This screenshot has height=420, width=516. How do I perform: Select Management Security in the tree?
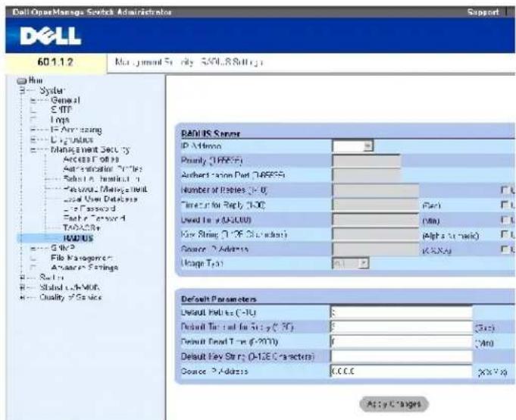pos(90,150)
